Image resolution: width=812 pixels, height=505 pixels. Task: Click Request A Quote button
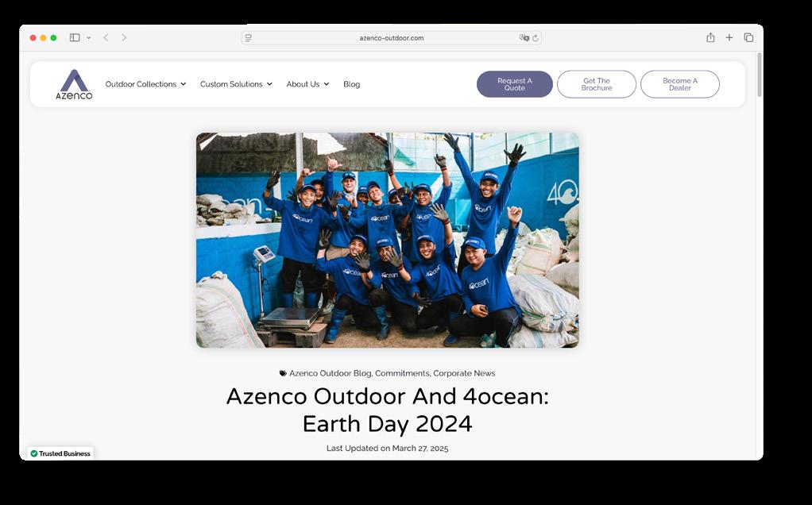pyautogui.click(x=515, y=84)
